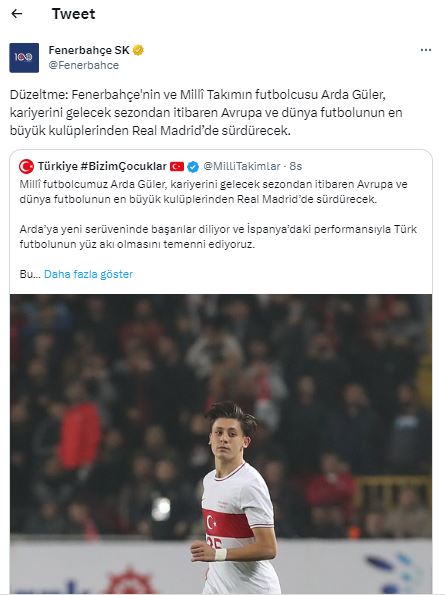The image size is (445, 595).
Task: Click the truncated Bu… text
Action: coord(30,274)
